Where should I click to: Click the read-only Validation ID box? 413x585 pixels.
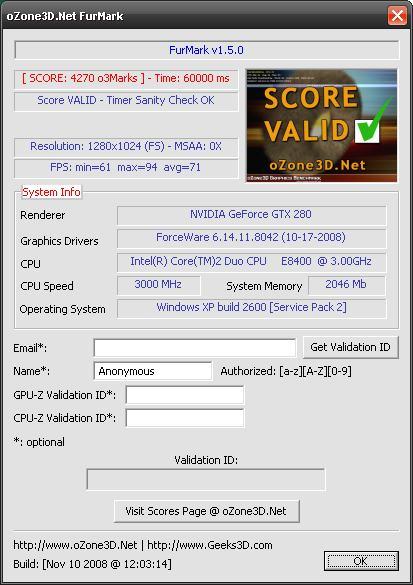[x=206, y=479]
